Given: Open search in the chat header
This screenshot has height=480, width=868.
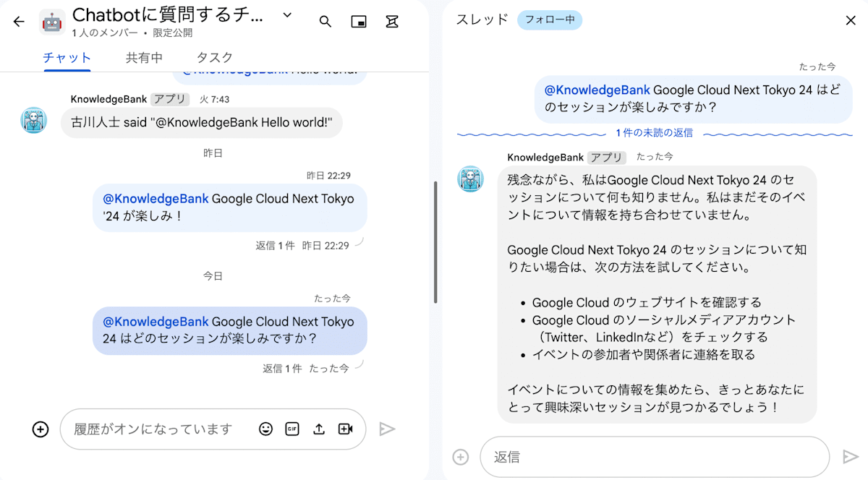Looking at the screenshot, I should 325,22.
